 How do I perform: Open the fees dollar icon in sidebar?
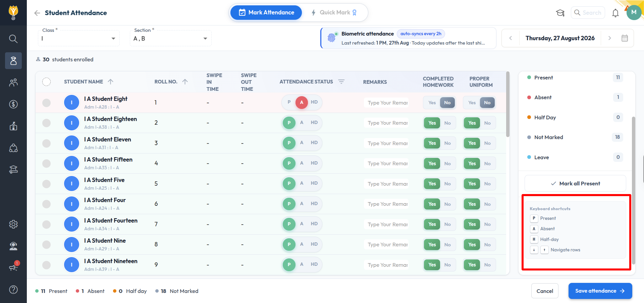pyautogui.click(x=13, y=104)
